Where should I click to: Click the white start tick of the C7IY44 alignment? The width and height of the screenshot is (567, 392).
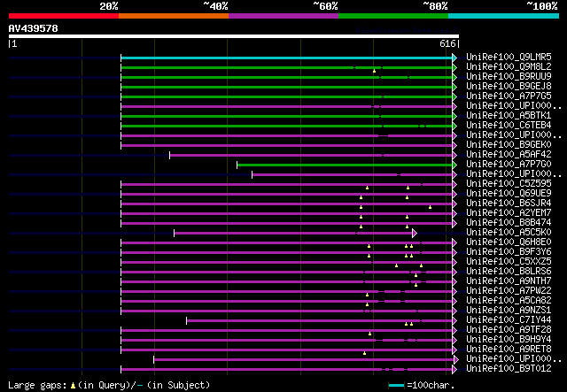pos(187,320)
